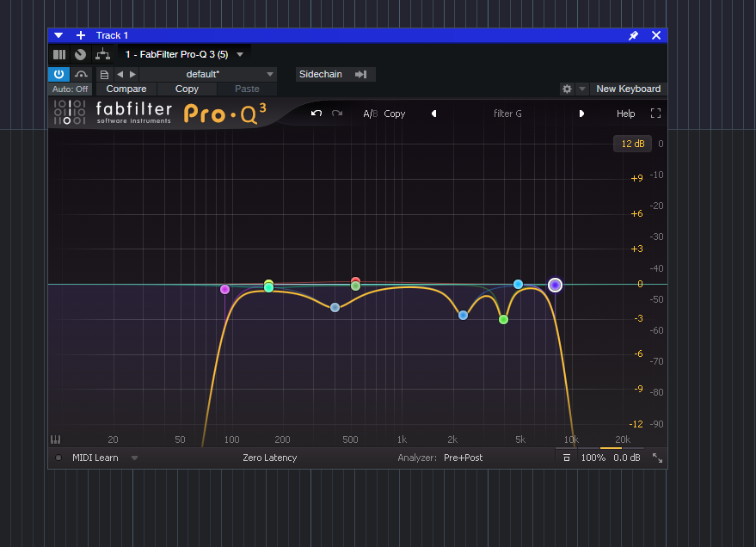
Task: Select the grey-blue band near 400 Hz
Action: click(335, 308)
